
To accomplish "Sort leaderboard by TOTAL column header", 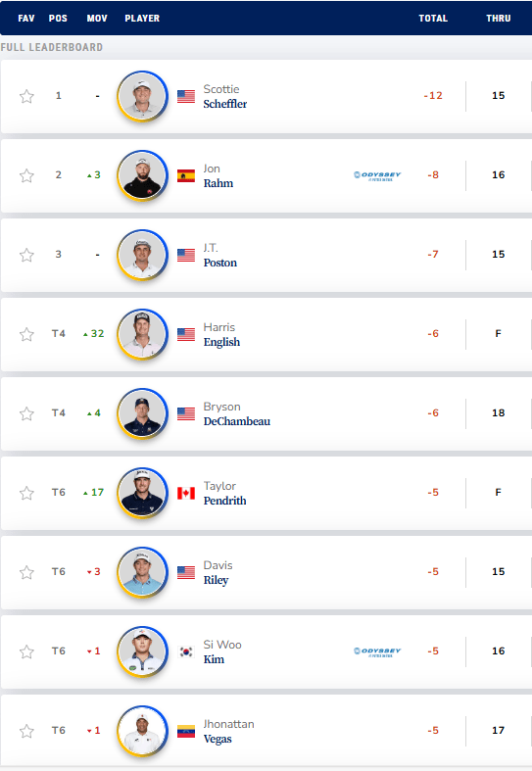I will (433, 19).
